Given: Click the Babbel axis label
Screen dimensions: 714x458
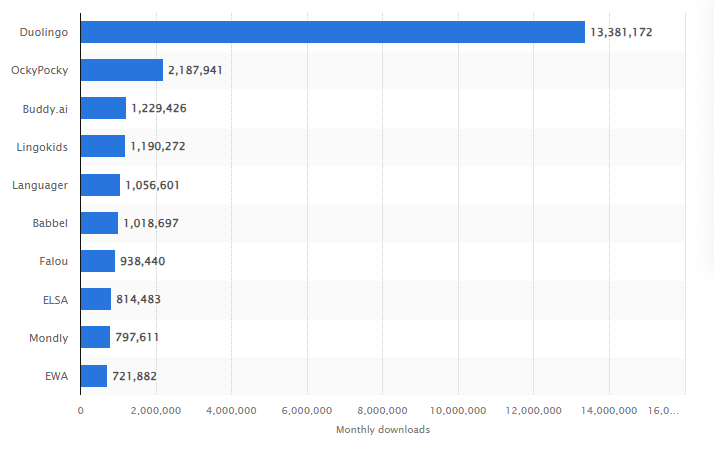Looking at the screenshot, I should coord(50,223).
